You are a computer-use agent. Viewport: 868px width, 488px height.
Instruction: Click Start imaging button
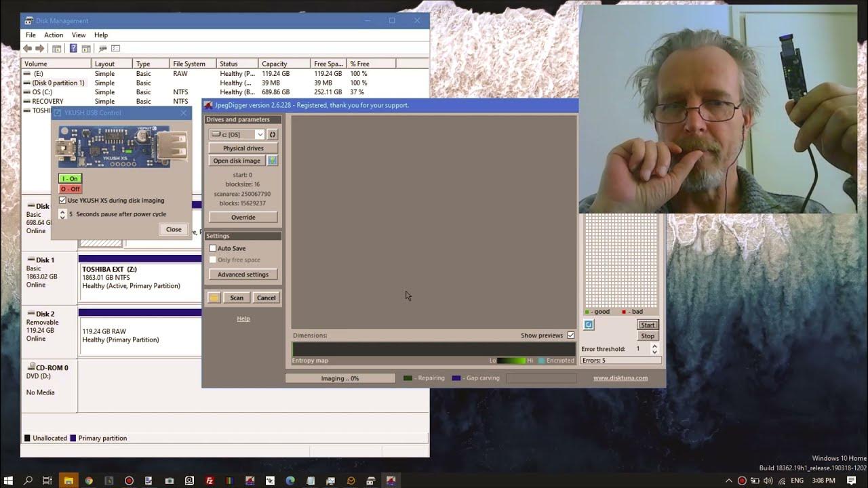[x=648, y=325]
